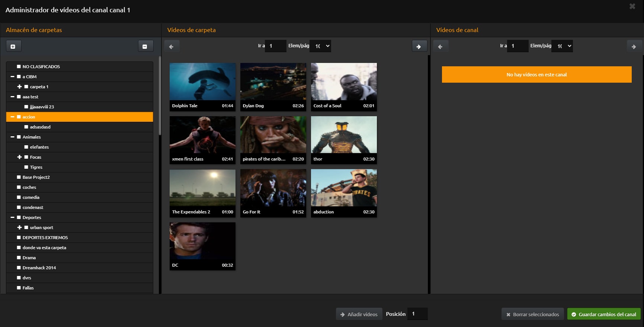The image size is (644, 327).
Task: Go to previous page of channel videos
Action: [x=440, y=46]
